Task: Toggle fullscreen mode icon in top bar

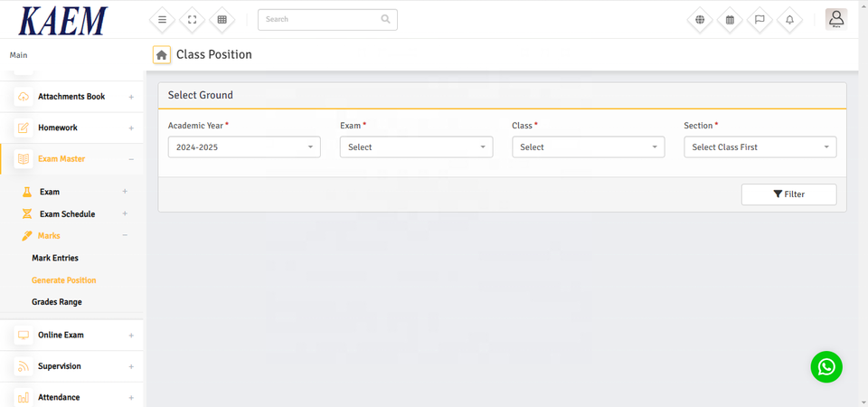Action: coord(192,19)
